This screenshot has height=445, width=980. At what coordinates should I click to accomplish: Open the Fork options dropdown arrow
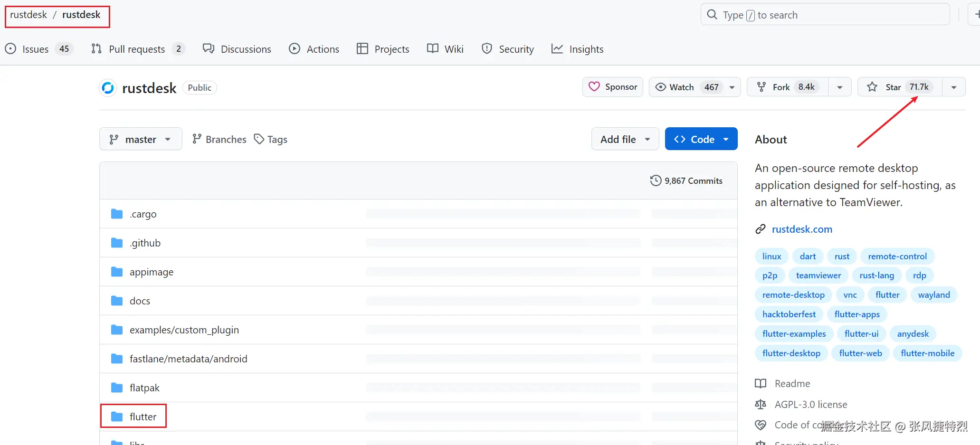pos(840,87)
